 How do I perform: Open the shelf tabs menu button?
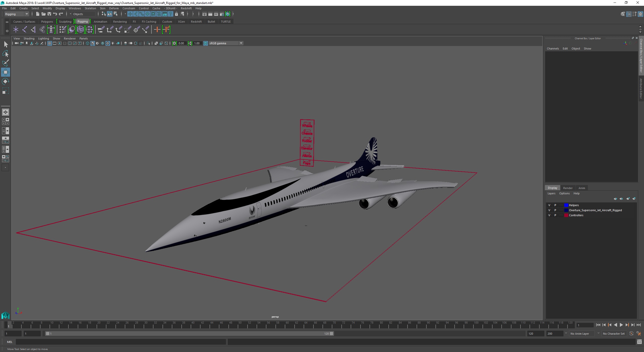[x=7, y=22]
